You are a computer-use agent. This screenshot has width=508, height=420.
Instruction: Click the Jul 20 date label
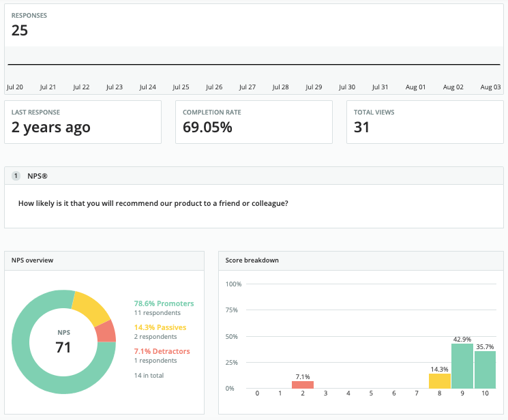point(15,87)
